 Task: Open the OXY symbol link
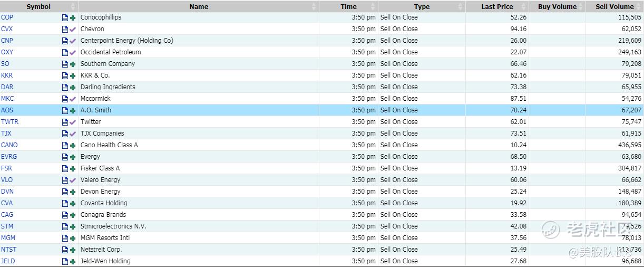point(7,52)
